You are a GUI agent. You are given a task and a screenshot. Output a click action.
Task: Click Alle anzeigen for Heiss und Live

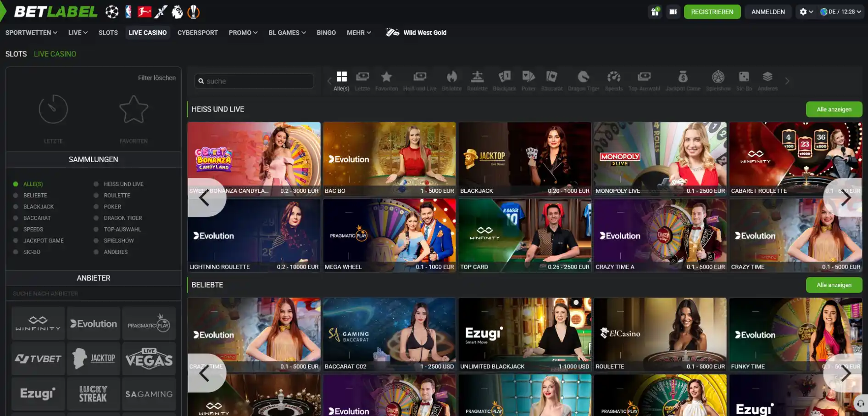point(834,109)
